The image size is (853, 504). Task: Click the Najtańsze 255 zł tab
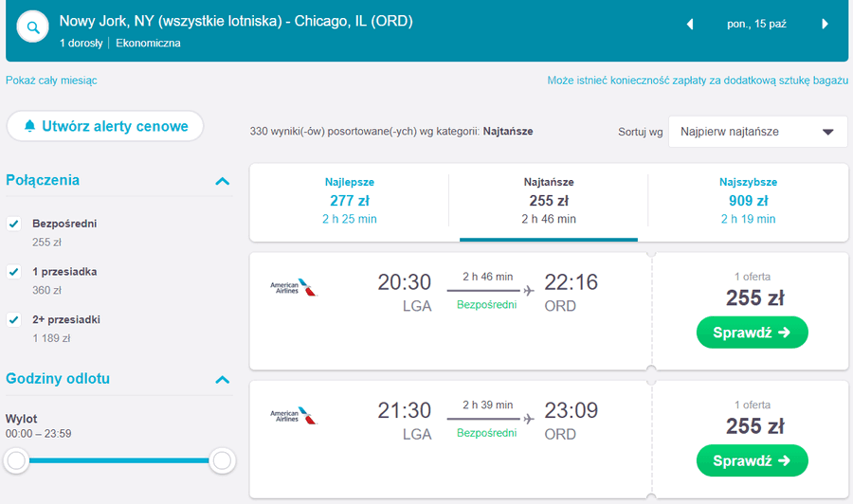point(549,201)
